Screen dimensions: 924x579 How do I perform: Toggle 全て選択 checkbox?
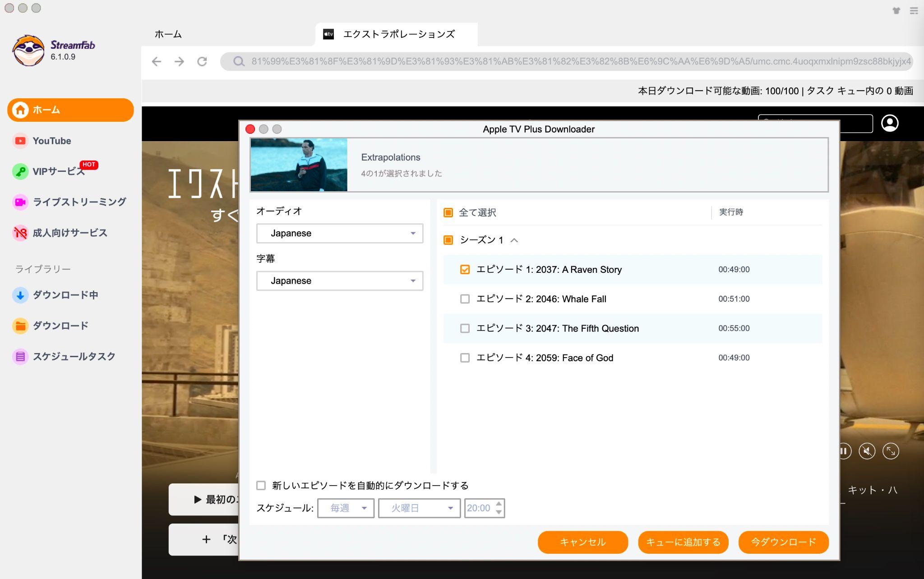(x=448, y=212)
